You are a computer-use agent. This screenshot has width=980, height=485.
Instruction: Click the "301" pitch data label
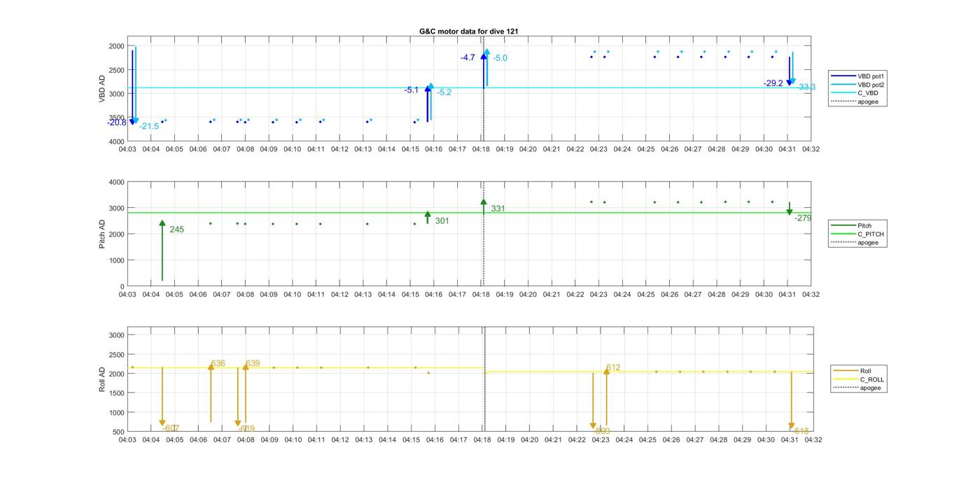(x=442, y=220)
